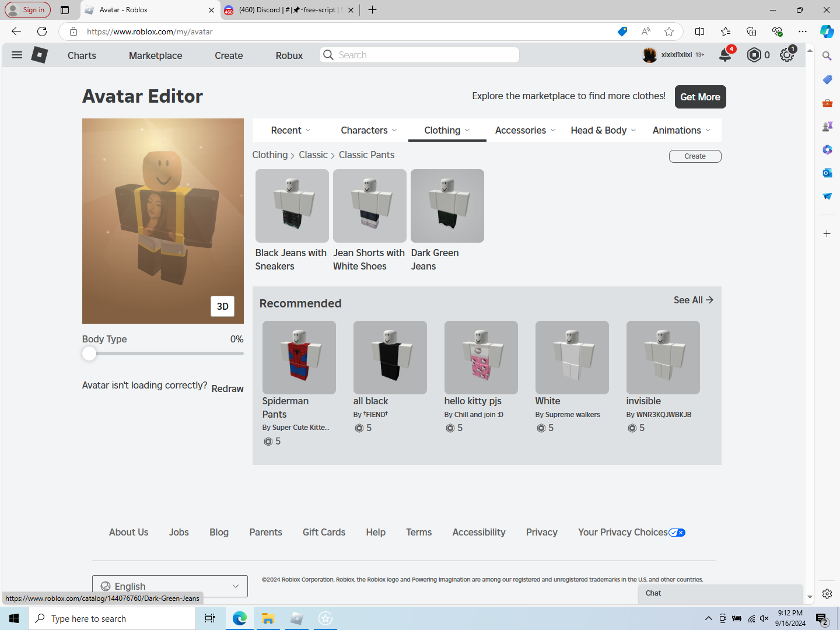Open the English language dropdown
The height and width of the screenshot is (630, 840).
click(x=170, y=586)
